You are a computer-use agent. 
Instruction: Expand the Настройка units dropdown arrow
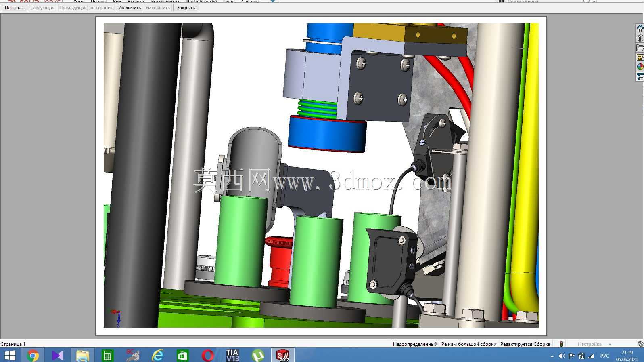[610, 344]
